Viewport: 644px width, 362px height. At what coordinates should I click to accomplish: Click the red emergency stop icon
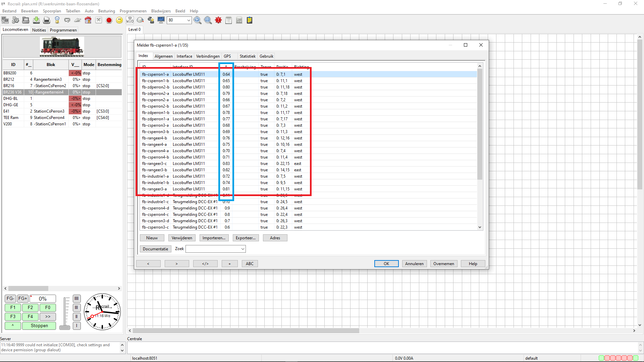pos(109,20)
